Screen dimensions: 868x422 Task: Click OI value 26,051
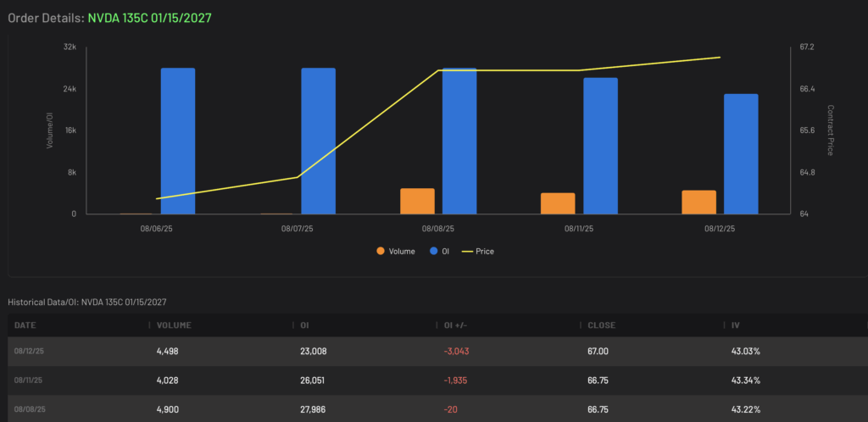pos(314,380)
